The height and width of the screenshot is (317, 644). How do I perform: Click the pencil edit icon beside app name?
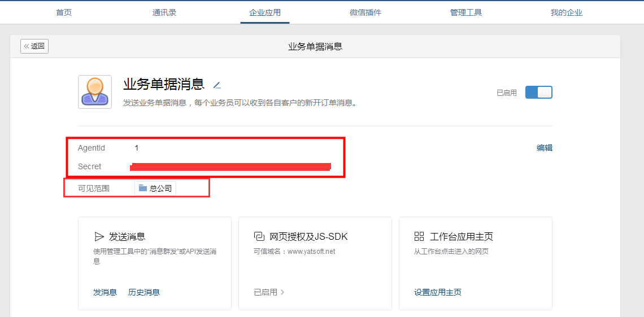click(x=217, y=85)
